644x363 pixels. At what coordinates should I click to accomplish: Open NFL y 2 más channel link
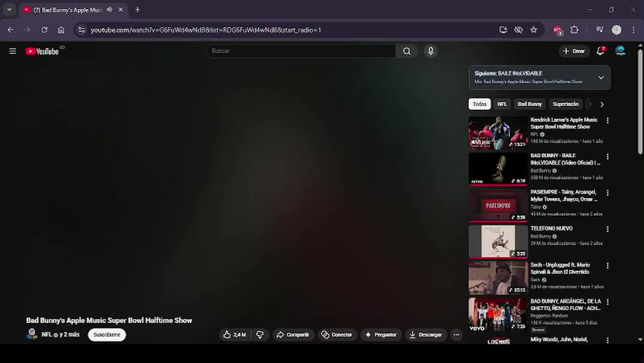point(60,334)
